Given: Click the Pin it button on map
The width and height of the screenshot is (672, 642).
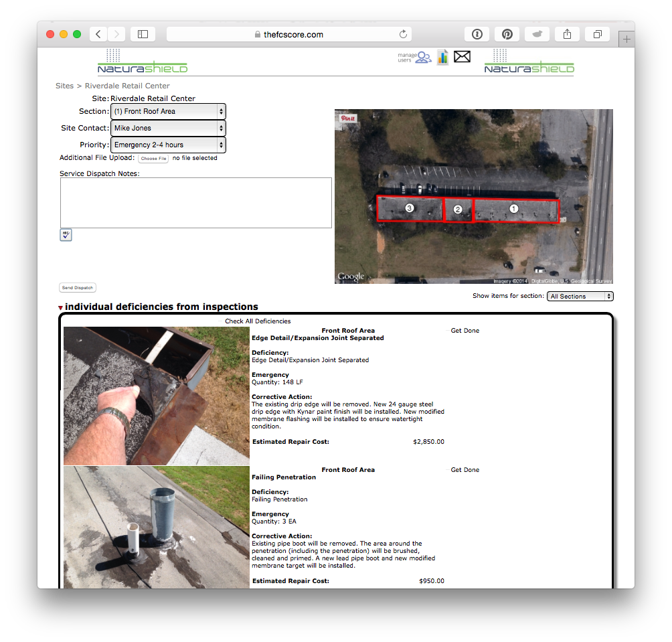Looking at the screenshot, I should click(348, 118).
